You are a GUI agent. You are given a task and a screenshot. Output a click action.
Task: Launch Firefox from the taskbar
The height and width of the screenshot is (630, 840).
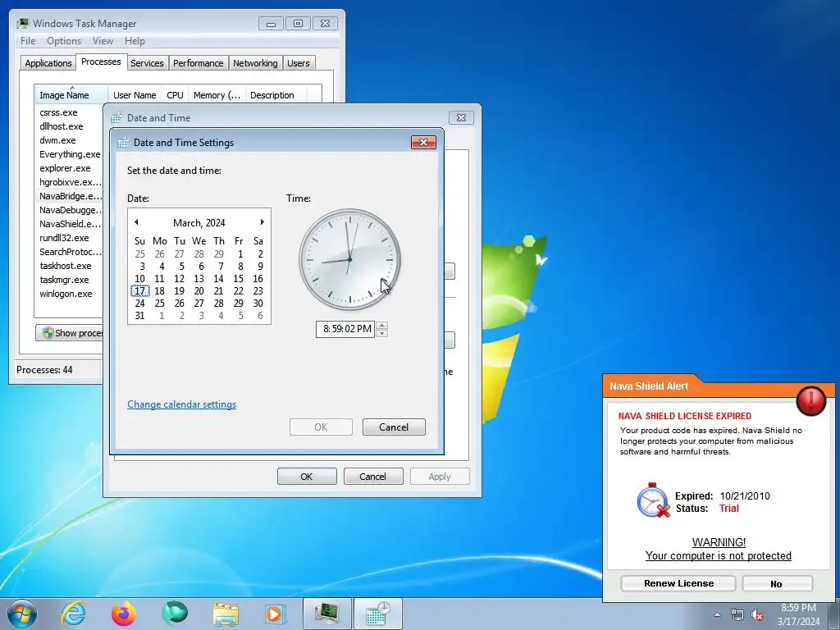click(124, 614)
